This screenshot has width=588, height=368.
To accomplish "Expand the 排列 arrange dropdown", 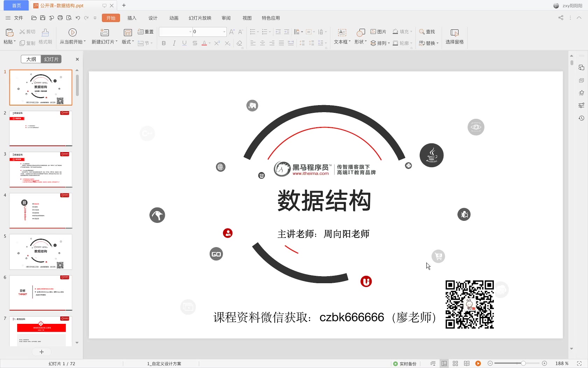I will coord(381,43).
